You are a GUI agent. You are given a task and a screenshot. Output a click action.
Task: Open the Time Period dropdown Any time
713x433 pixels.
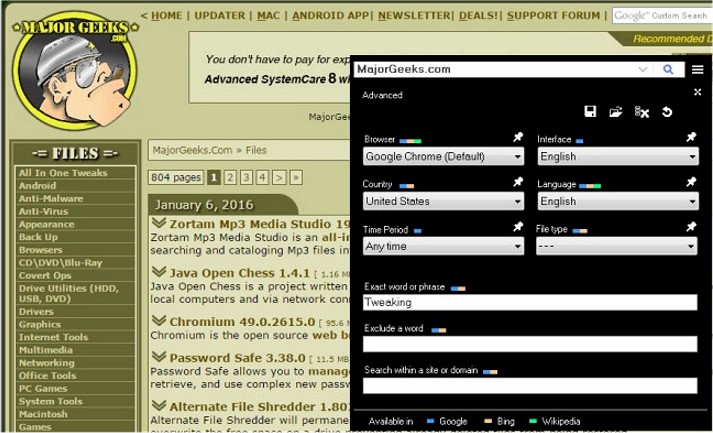click(x=443, y=246)
